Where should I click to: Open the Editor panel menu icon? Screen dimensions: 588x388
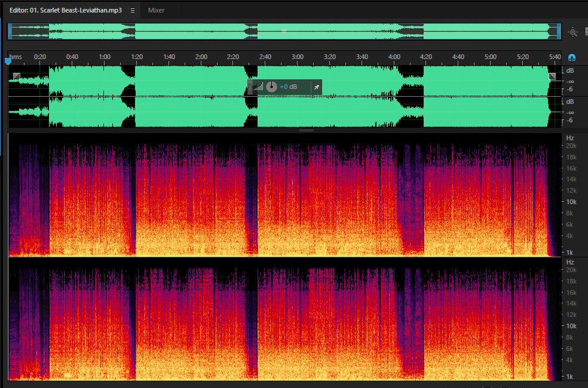[x=133, y=11]
